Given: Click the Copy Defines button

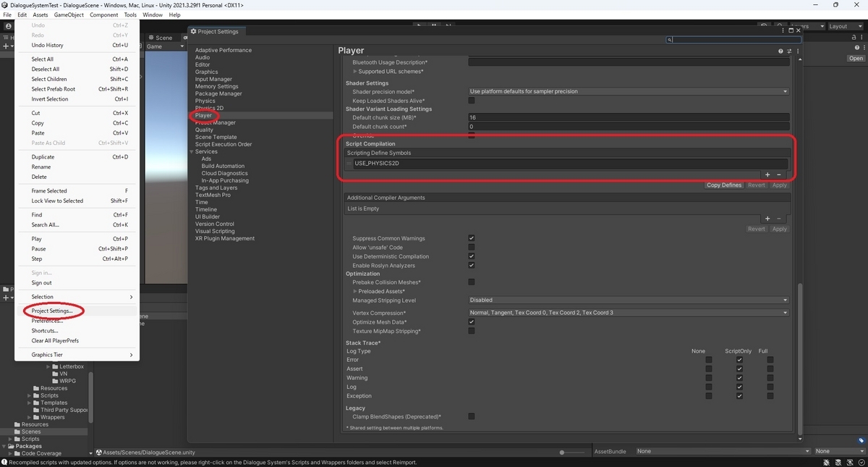Looking at the screenshot, I should 724,185.
